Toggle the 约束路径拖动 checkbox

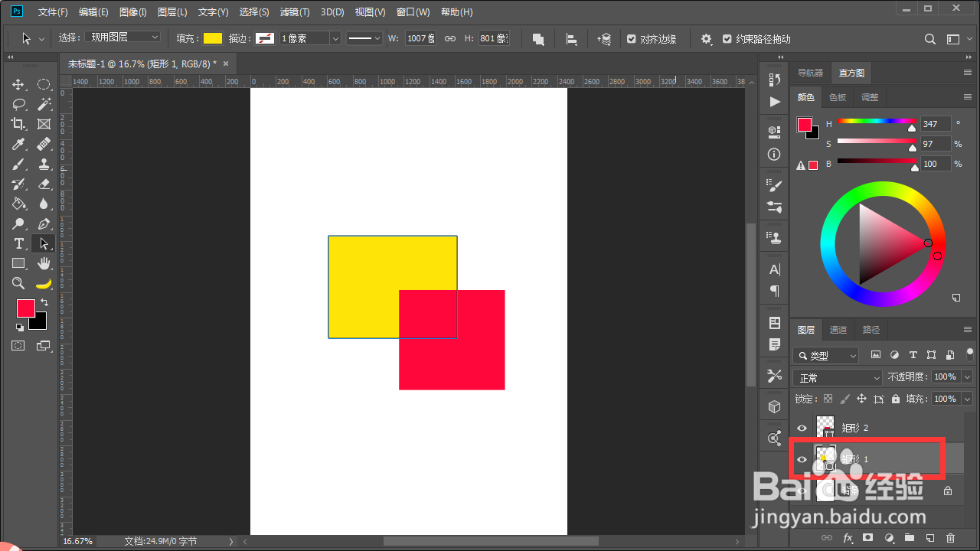[727, 39]
